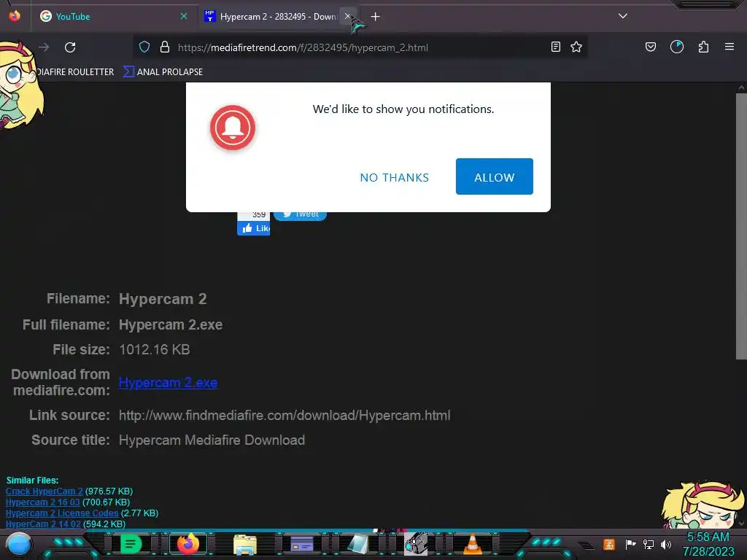Open the Action Center flag tray icon
747x560 pixels.
coord(630,544)
